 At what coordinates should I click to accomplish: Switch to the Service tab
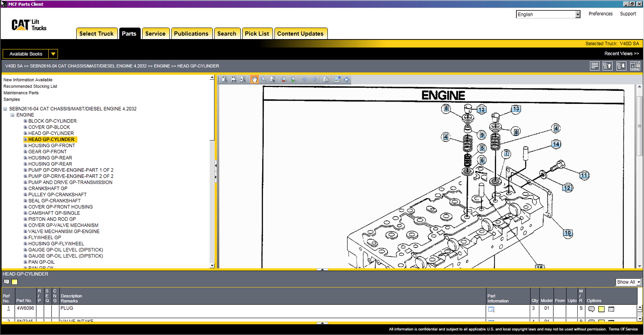155,34
